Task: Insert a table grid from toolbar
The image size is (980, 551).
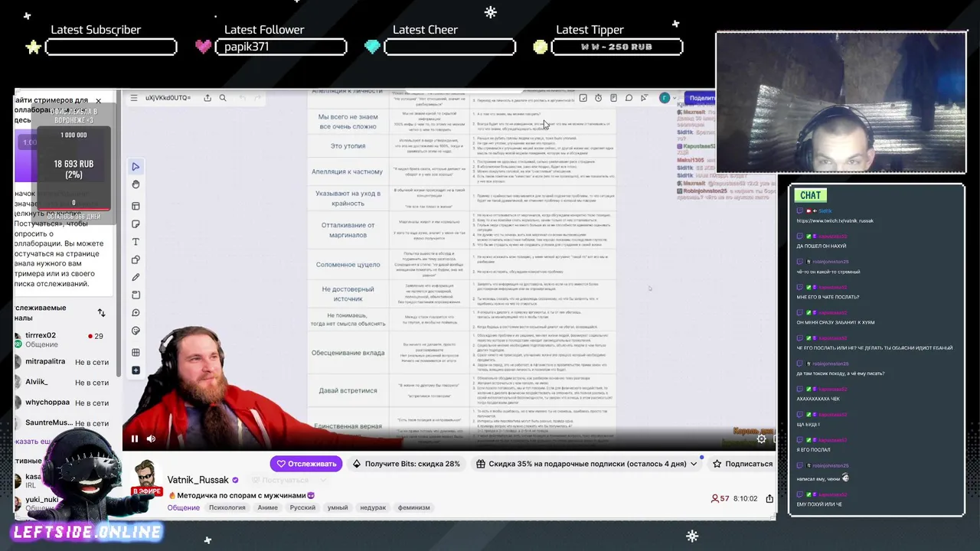Action: 136,352
